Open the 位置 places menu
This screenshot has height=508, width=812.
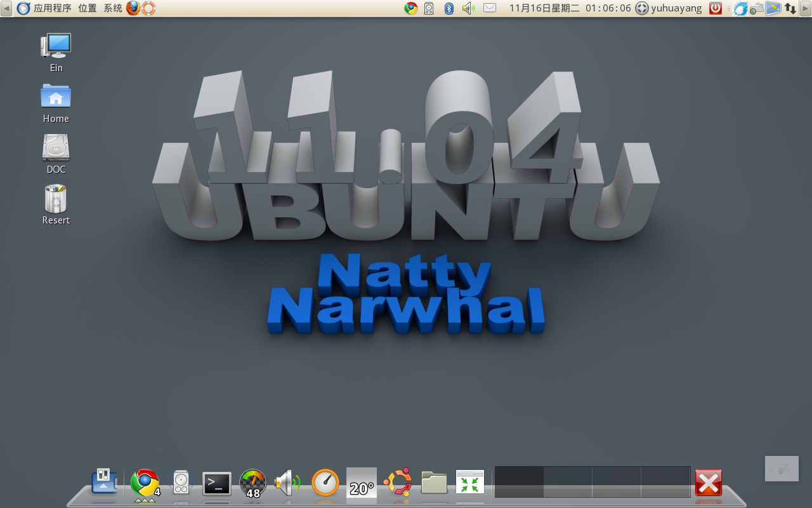(x=88, y=8)
